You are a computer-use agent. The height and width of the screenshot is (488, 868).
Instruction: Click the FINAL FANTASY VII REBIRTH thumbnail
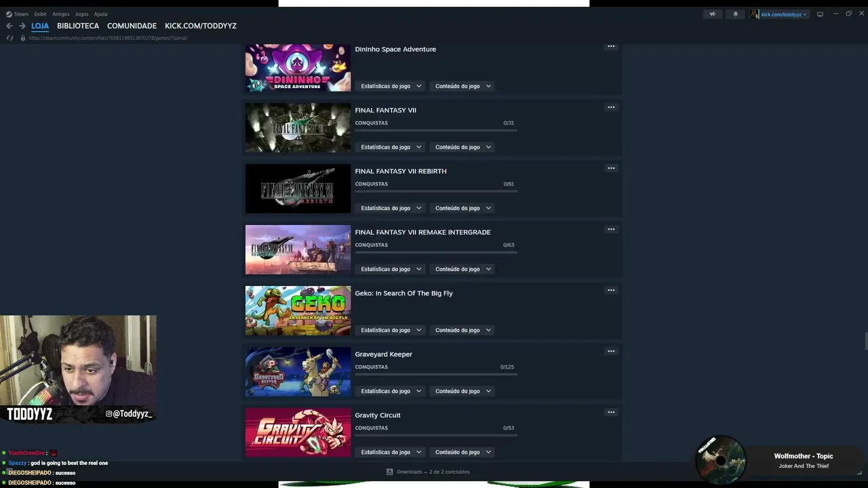click(x=298, y=188)
